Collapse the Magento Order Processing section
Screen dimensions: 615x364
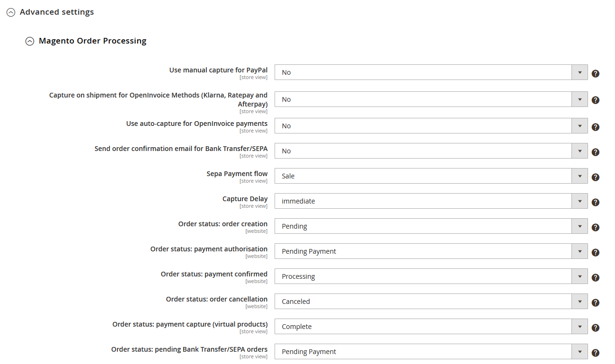[x=30, y=41]
